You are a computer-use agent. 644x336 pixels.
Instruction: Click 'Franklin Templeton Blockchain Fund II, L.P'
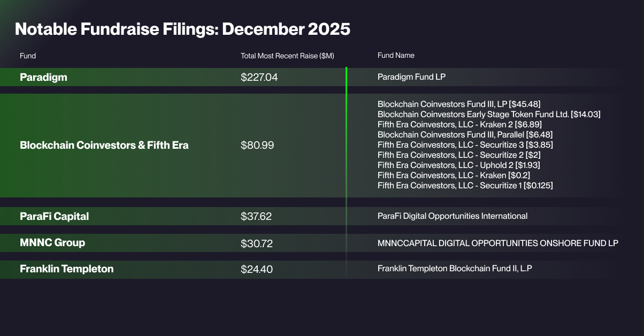click(x=455, y=269)
